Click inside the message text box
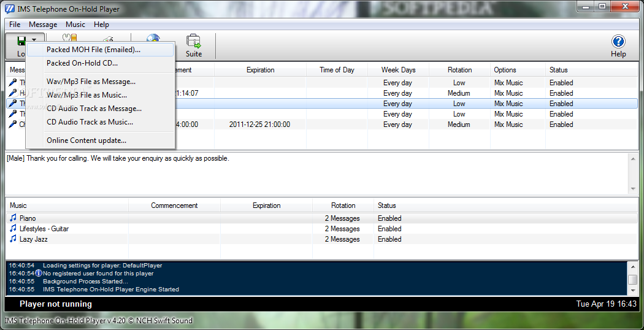Viewport: 644px width, 330px height. (x=316, y=174)
